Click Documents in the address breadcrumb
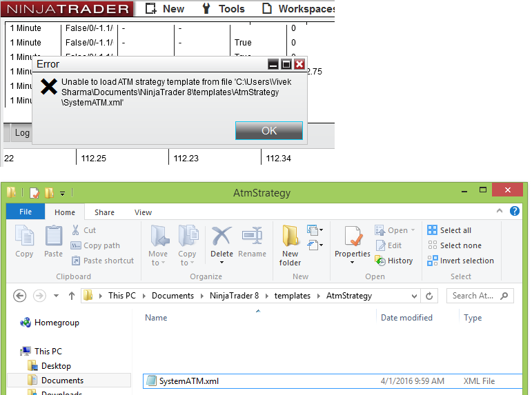Screen dimensions: 532x395 [173, 296]
